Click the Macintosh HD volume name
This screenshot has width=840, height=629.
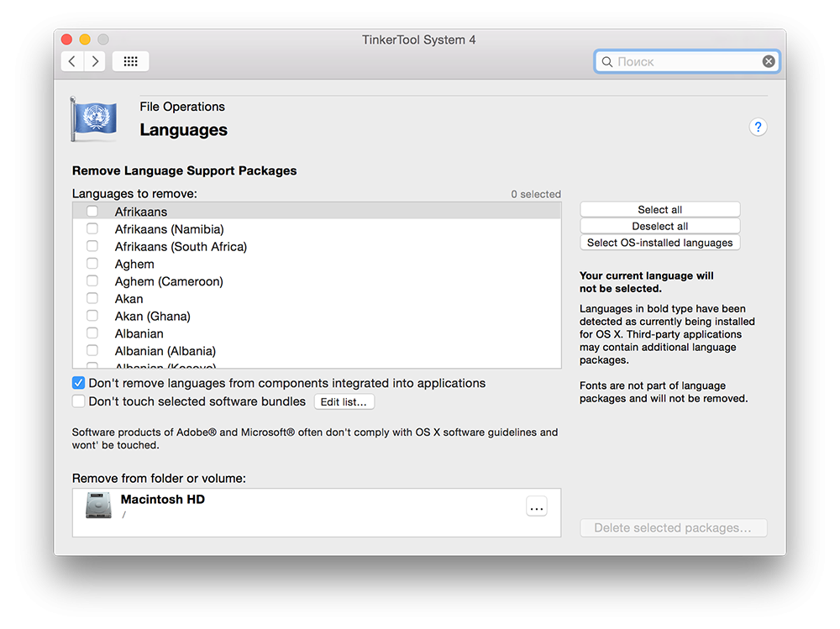point(163,500)
